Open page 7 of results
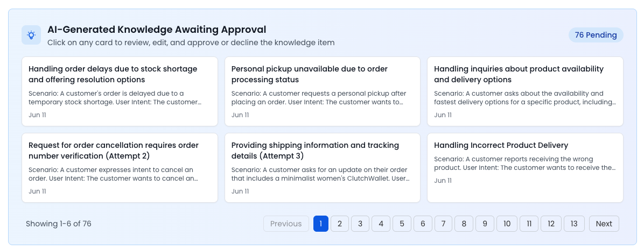 443,224
